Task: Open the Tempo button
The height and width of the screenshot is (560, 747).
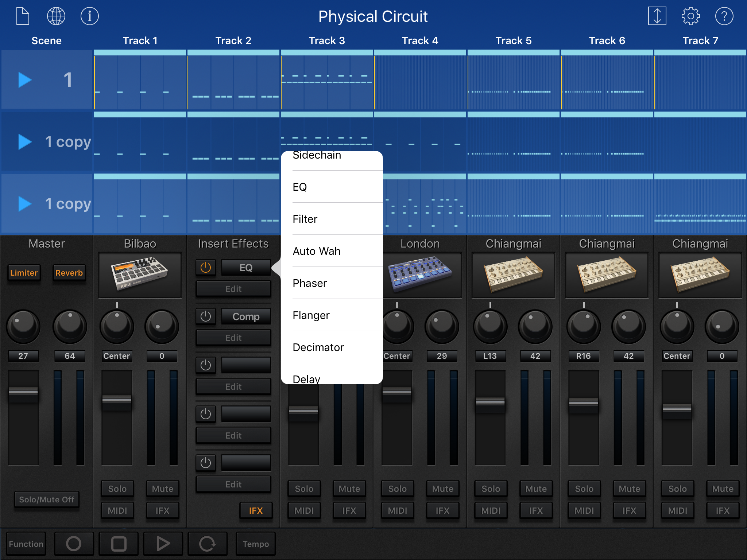Action: point(255,544)
